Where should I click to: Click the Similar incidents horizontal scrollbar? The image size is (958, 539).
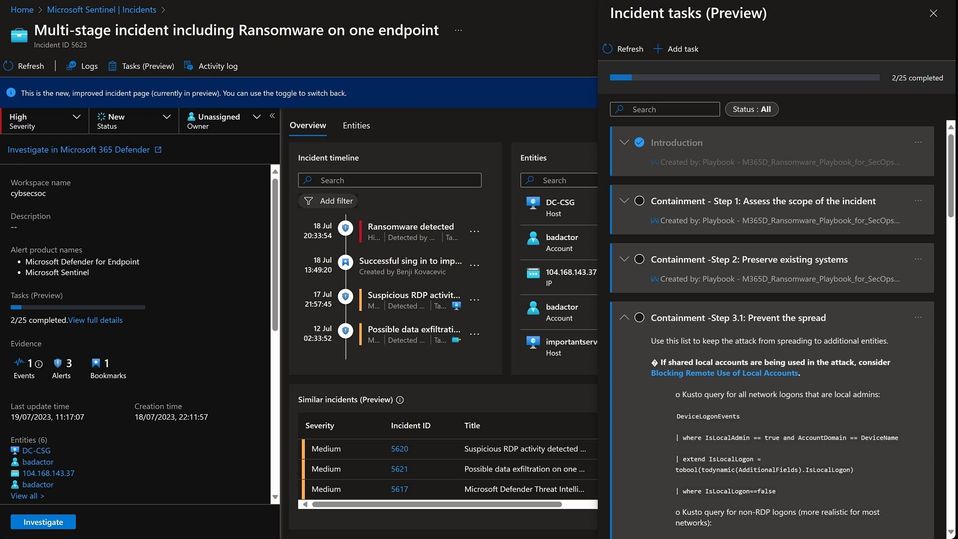pyautogui.click(x=437, y=504)
